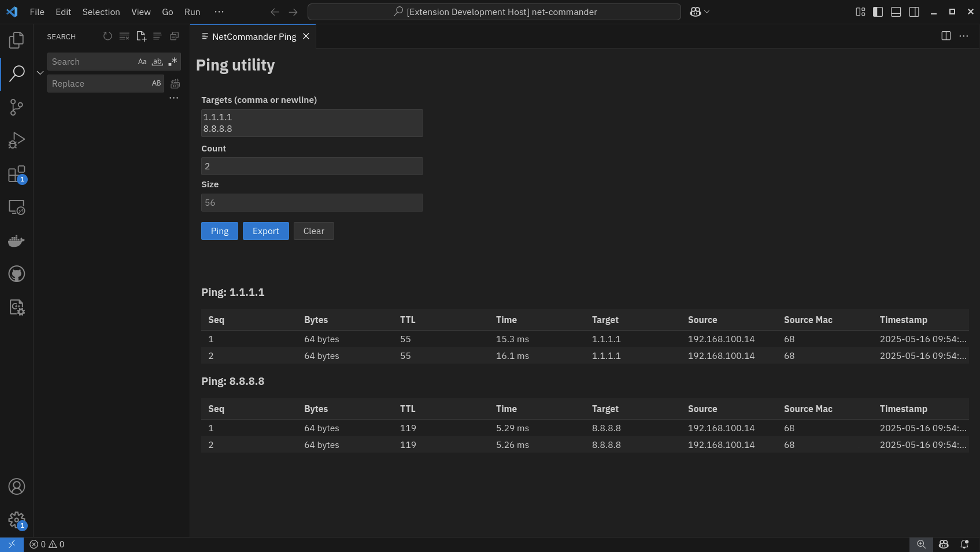Open a new search editor
Viewport: 980px width, 552px height.
click(141, 36)
